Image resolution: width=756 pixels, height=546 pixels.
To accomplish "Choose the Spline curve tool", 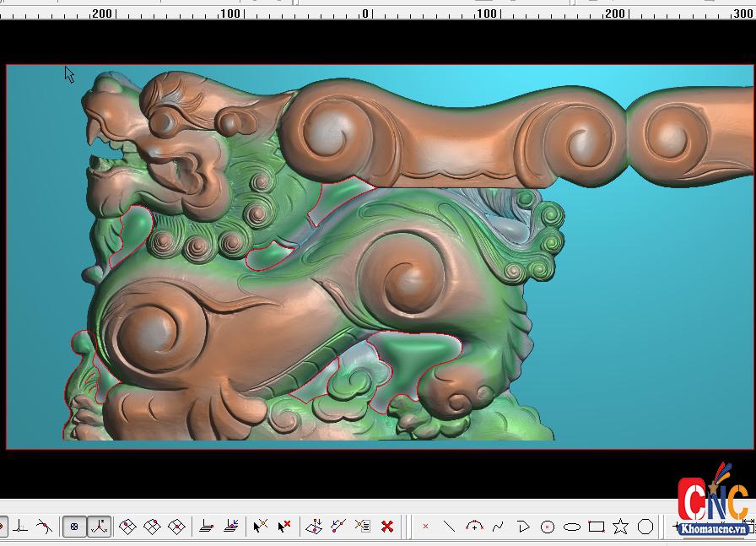I will (498, 527).
